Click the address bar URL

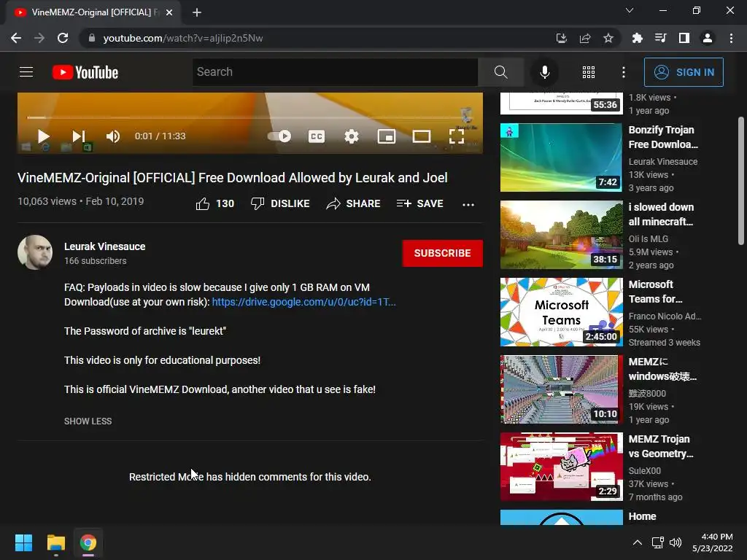[183, 38]
